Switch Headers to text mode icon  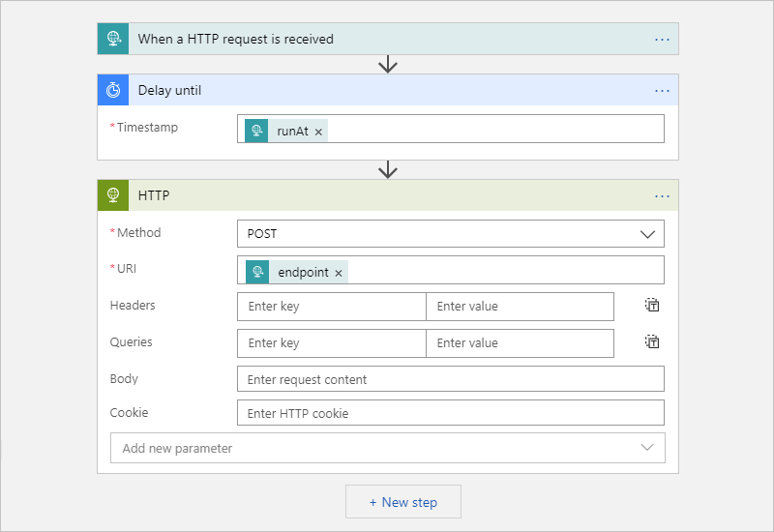[x=653, y=306]
